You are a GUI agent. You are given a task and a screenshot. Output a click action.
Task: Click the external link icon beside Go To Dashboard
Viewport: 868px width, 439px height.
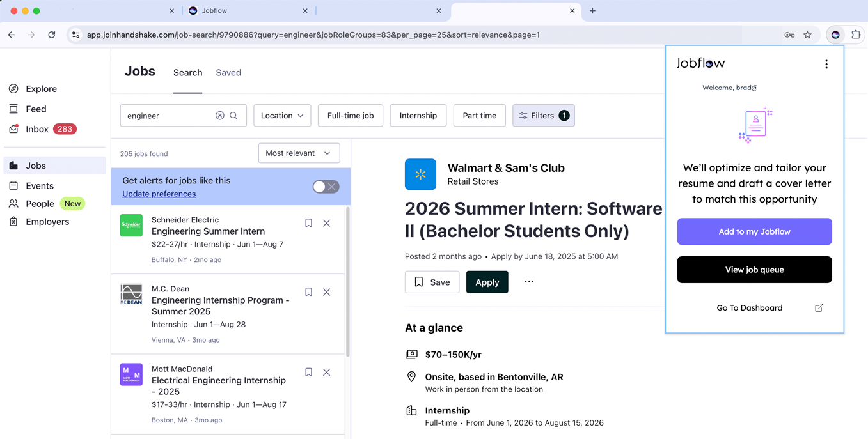click(819, 308)
